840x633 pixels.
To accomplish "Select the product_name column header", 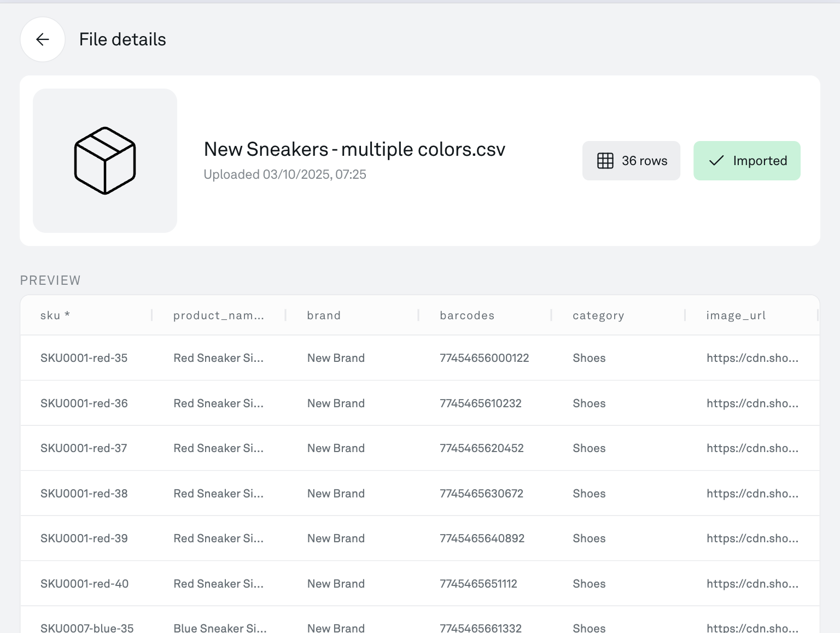I will click(219, 315).
